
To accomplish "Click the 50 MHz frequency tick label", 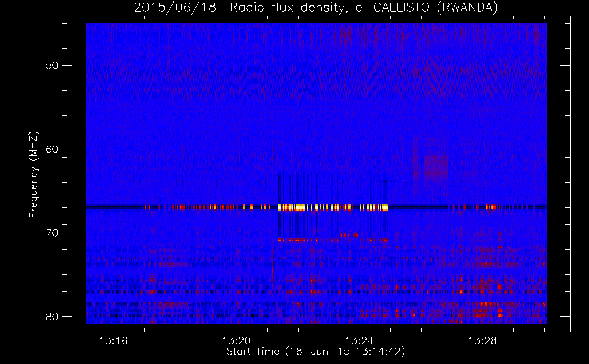I will point(52,66).
